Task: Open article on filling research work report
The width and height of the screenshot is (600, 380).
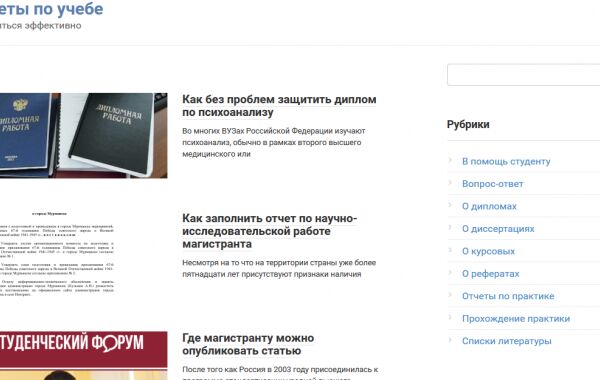Action: click(x=270, y=231)
